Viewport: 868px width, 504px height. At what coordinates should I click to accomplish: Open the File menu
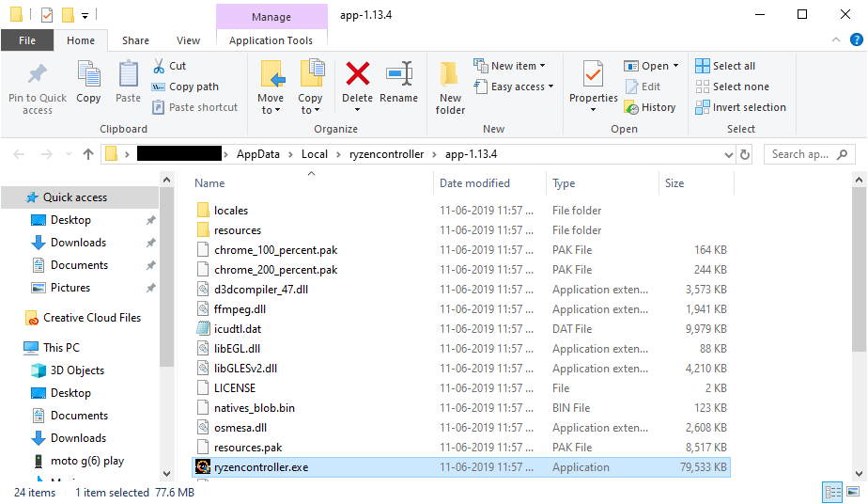27,40
